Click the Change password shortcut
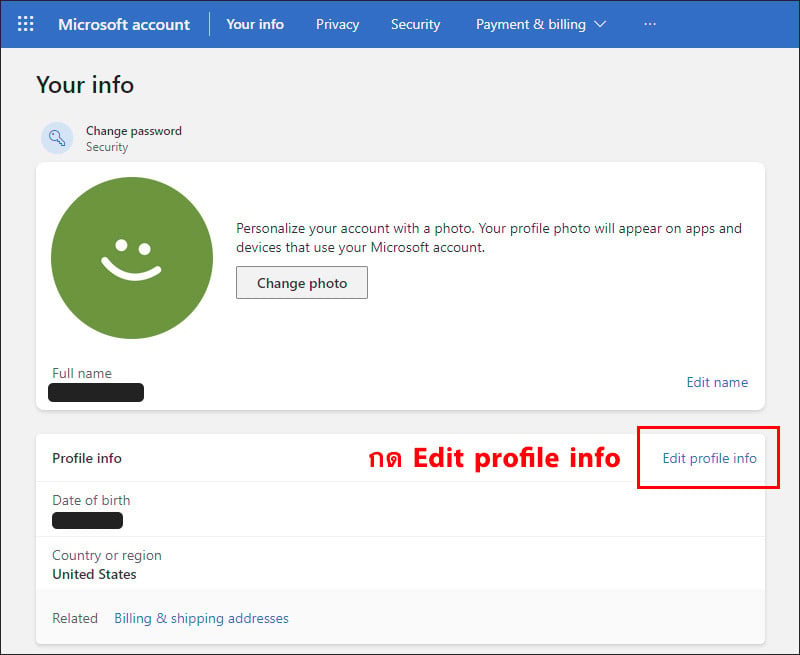The height and width of the screenshot is (655, 800). pos(134,131)
